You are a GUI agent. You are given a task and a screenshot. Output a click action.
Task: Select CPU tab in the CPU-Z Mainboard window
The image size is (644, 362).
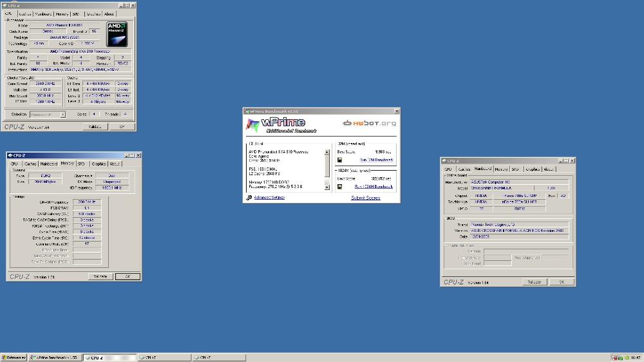pos(448,169)
